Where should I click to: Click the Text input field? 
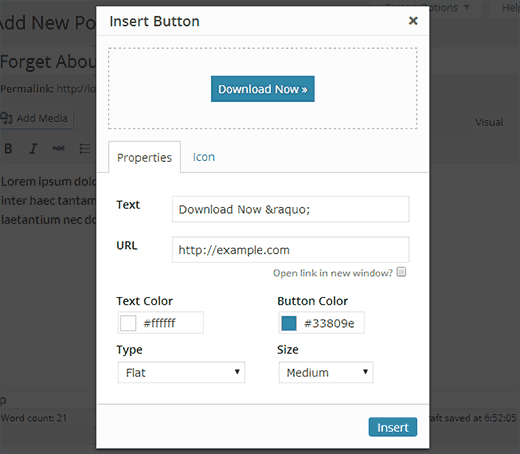tap(290, 209)
